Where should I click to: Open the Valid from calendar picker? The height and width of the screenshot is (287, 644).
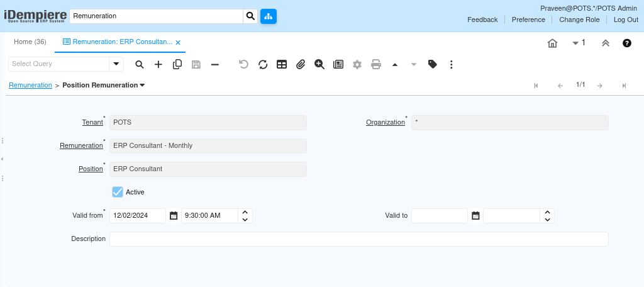coord(174,215)
